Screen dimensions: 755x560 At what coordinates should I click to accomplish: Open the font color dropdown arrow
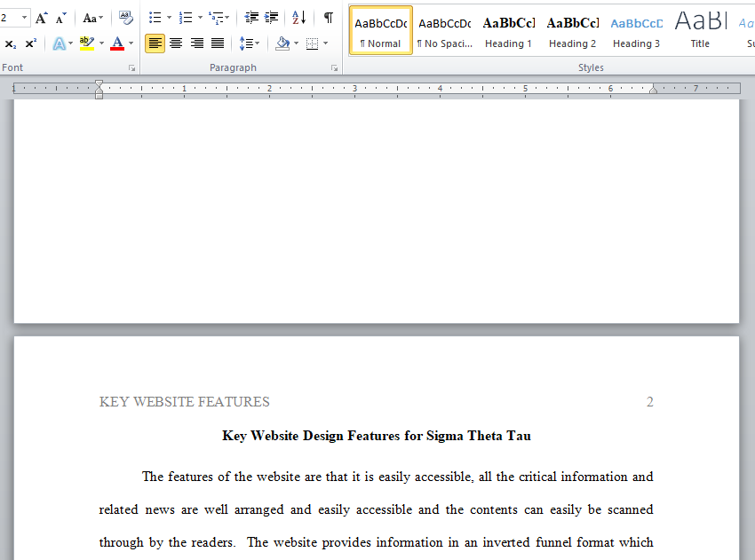point(131,43)
